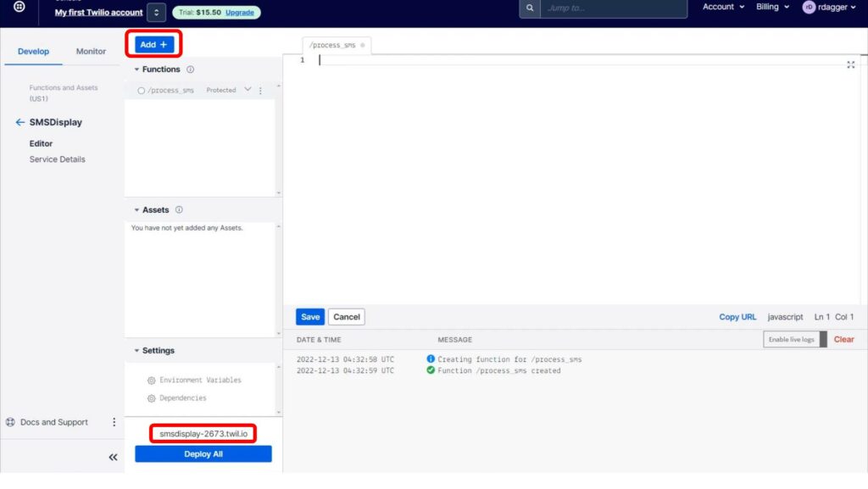The image size is (868, 489).
Task: Click the Twilio console home icon
Action: [x=19, y=7]
